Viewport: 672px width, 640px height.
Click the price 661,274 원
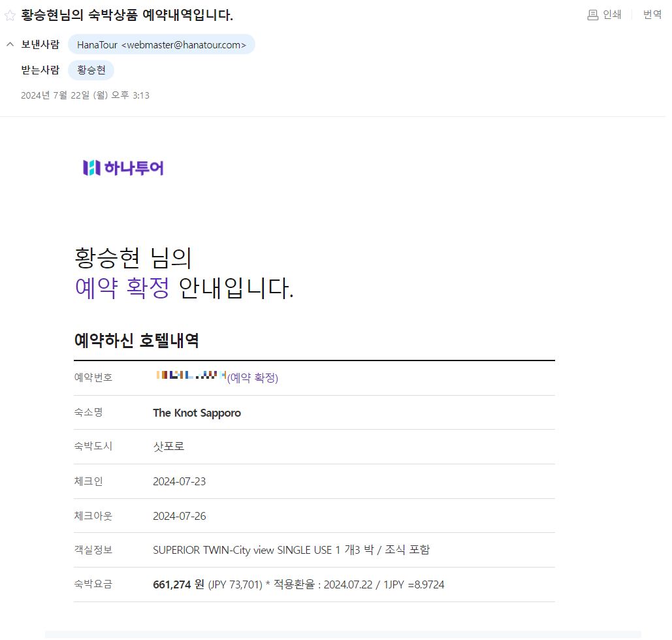[x=179, y=584]
